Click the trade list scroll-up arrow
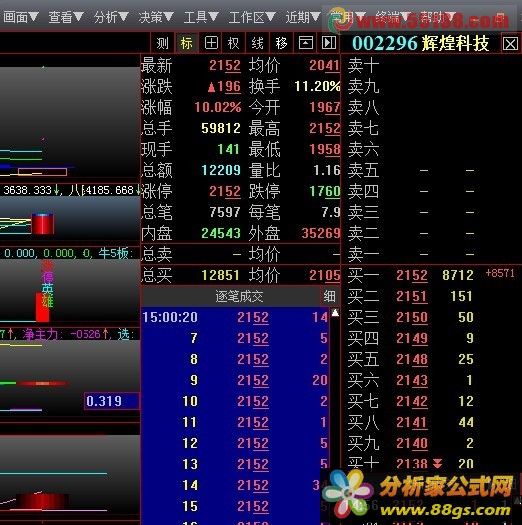 (335, 313)
